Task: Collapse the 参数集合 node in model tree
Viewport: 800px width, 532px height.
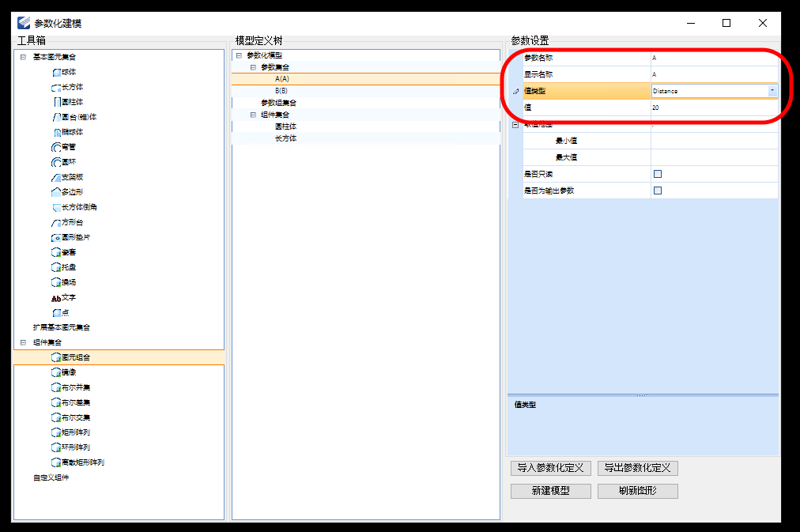Action: (253, 67)
